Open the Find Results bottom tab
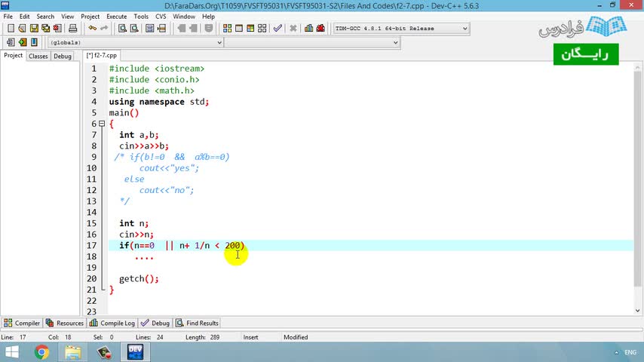The width and height of the screenshot is (644, 362). (198, 323)
